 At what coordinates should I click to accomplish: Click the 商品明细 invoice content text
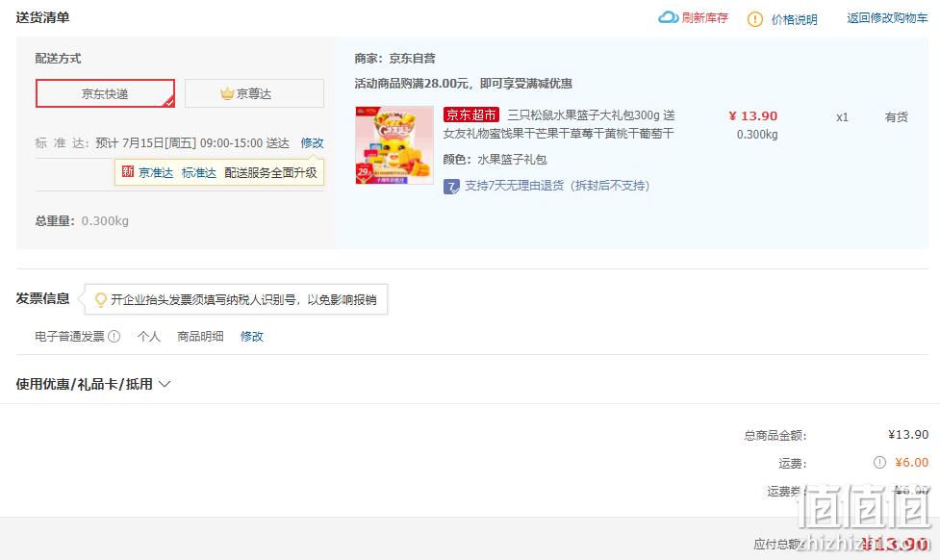pyautogui.click(x=200, y=337)
